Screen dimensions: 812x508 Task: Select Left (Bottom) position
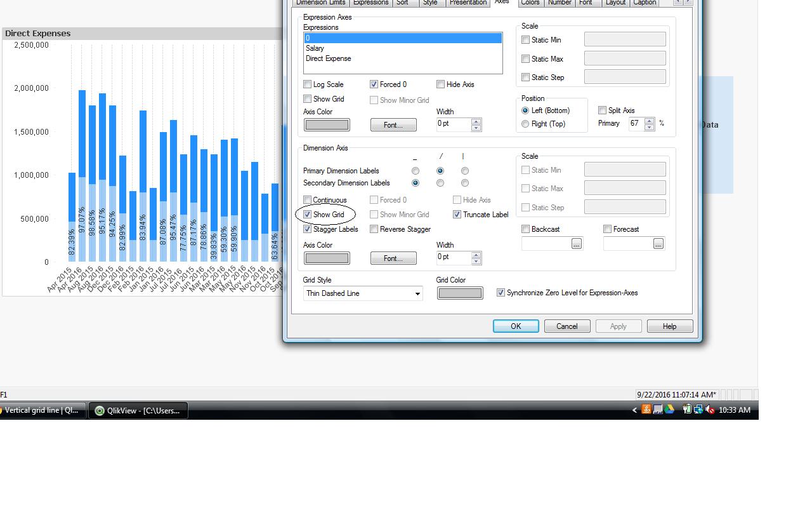(525, 110)
